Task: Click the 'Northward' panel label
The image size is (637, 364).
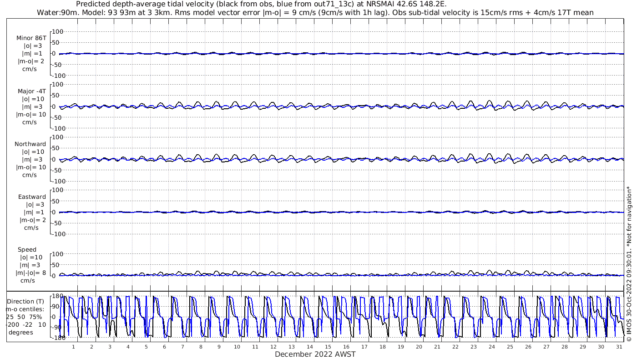Action: pos(30,144)
